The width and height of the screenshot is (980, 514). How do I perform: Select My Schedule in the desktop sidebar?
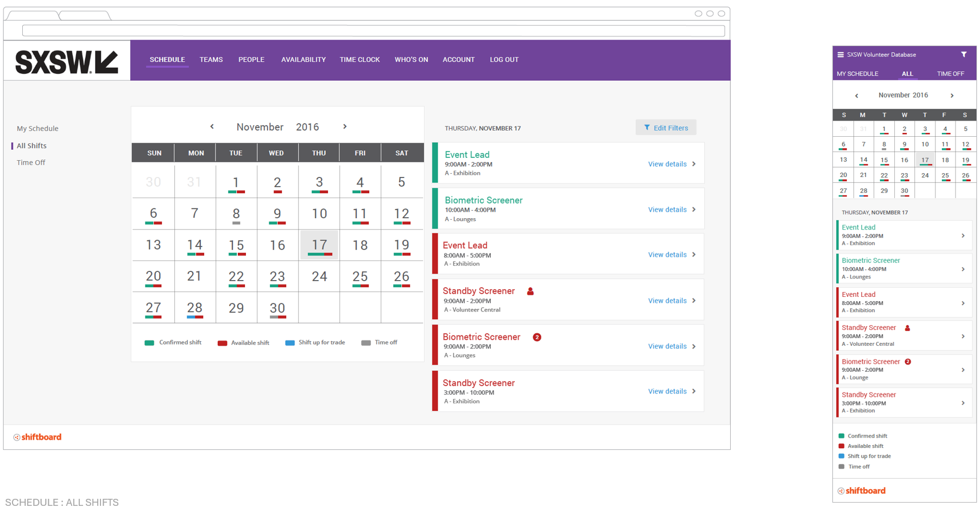click(x=37, y=129)
